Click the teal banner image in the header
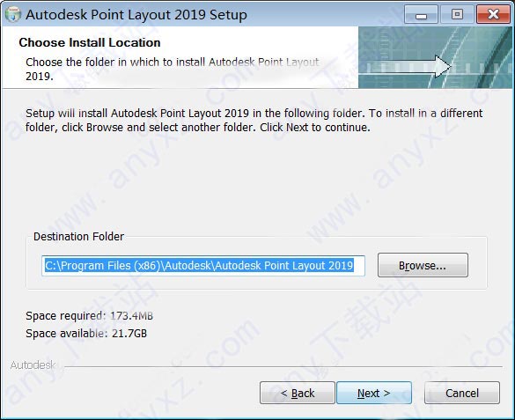Screen dimensions: 515x420 435,57
